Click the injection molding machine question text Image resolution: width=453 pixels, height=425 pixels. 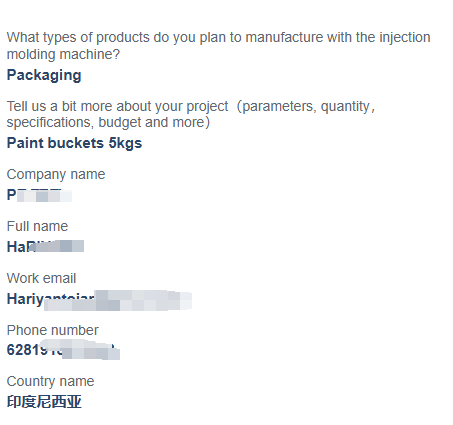point(218,46)
